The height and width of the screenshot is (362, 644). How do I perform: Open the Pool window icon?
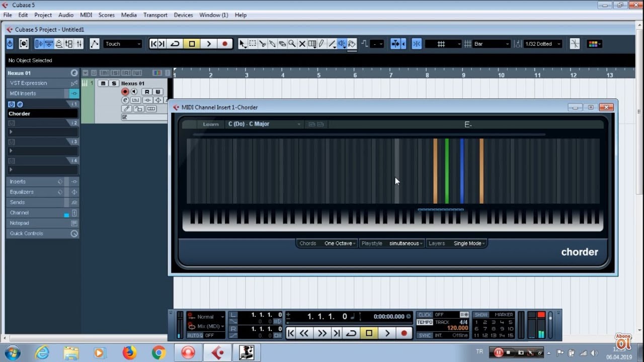[x=69, y=44]
